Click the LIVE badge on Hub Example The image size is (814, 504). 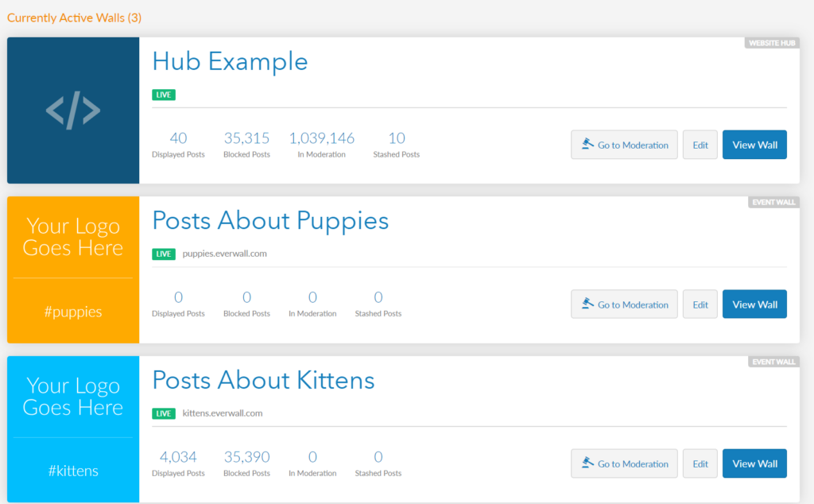click(163, 94)
